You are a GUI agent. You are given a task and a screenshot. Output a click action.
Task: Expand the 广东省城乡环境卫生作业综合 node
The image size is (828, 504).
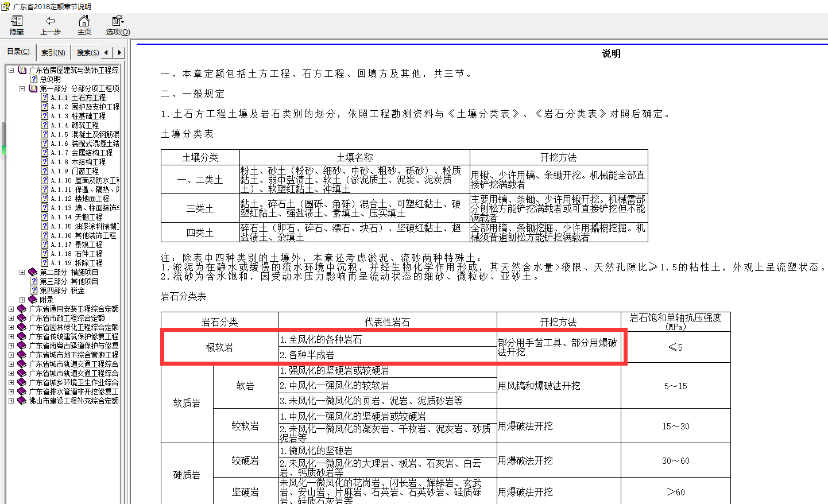(x=11, y=382)
